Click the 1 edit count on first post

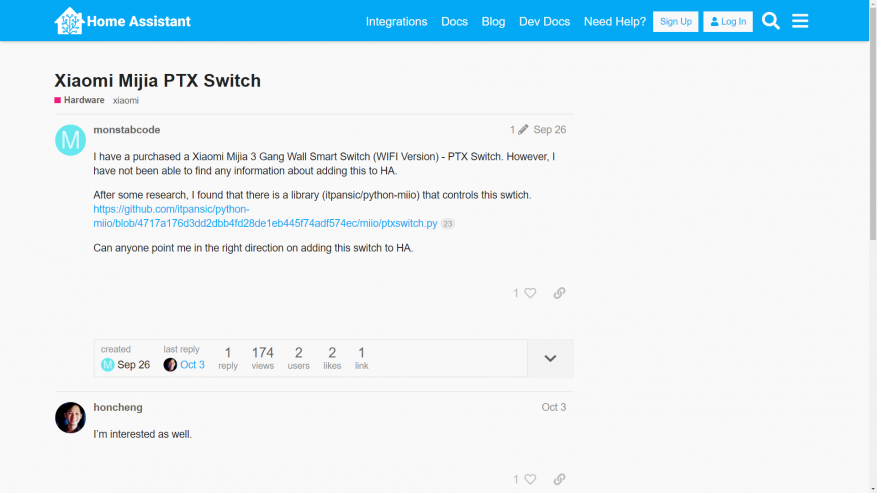pyautogui.click(x=512, y=130)
